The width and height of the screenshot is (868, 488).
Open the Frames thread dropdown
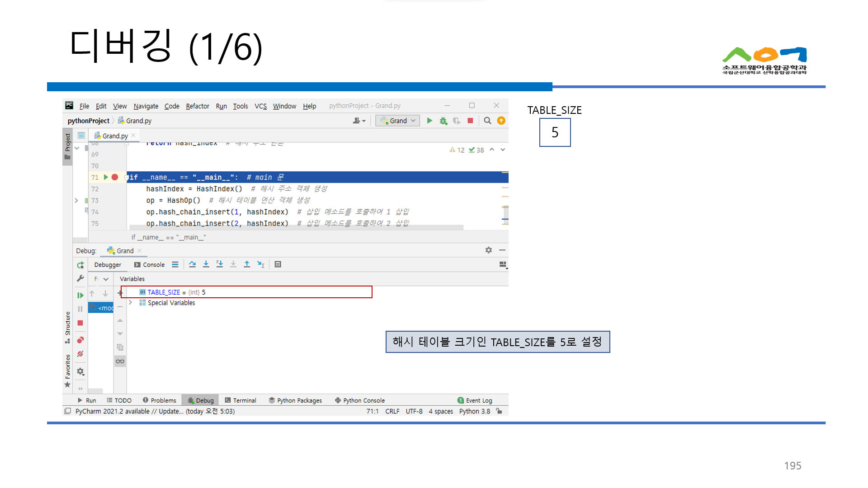[101, 279]
